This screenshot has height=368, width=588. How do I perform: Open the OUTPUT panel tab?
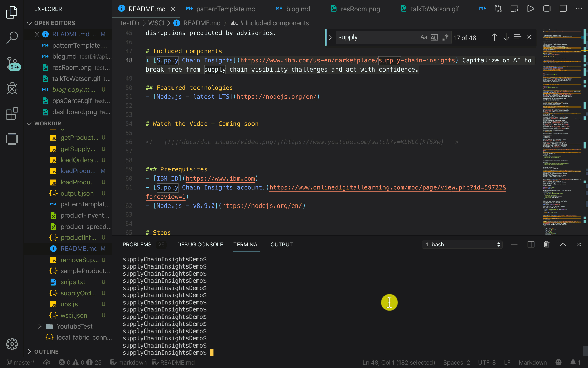[x=281, y=244]
